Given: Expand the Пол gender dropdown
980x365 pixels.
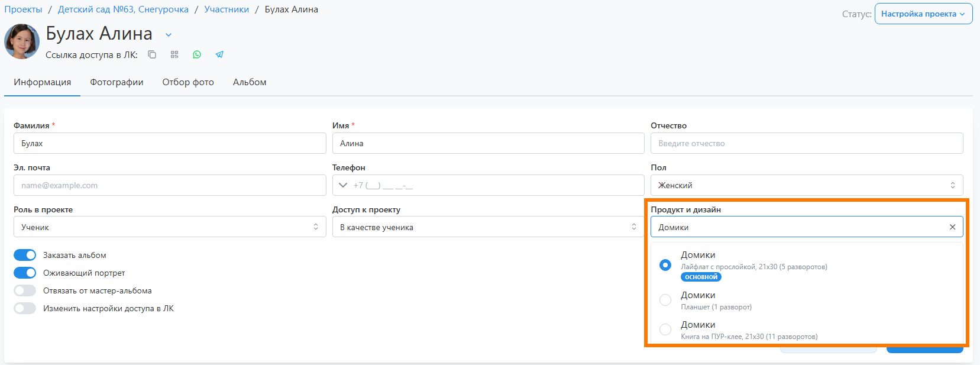Looking at the screenshot, I should [x=806, y=185].
